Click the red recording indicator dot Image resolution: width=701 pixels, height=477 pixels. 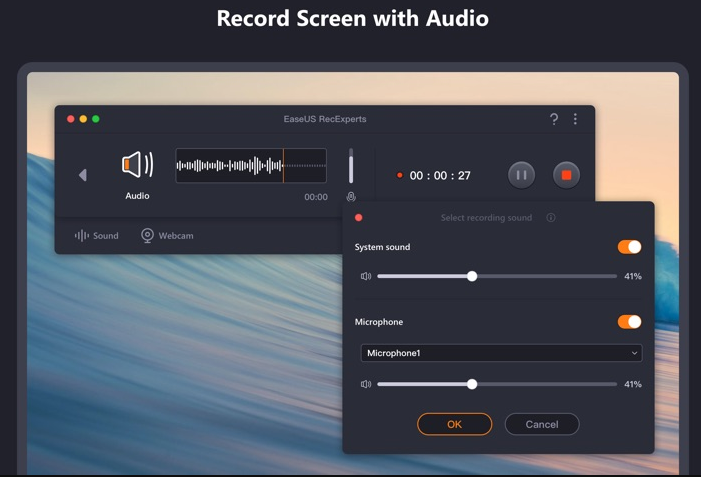click(400, 175)
